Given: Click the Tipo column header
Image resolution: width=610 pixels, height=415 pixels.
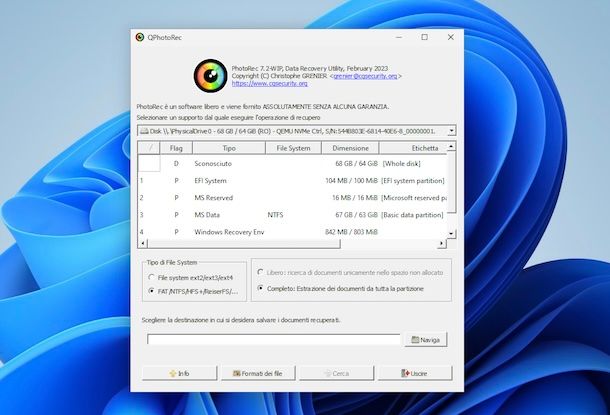Looking at the screenshot, I should [x=229, y=148].
